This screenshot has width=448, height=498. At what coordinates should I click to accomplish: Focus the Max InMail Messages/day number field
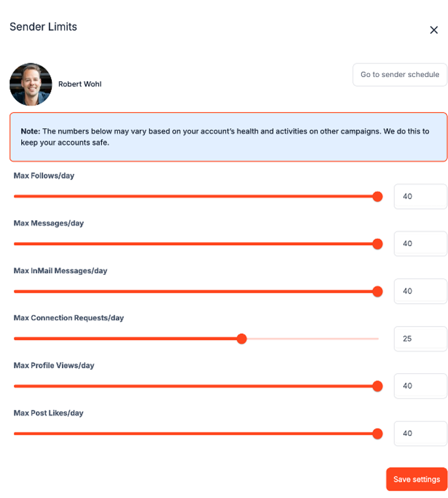tap(420, 291)
